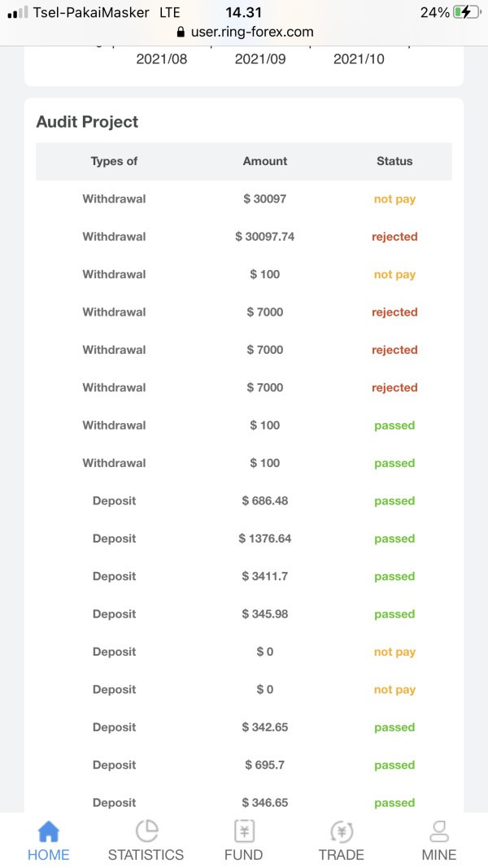Tap the $ 3411.7 deposit passed status

(394, 577)
